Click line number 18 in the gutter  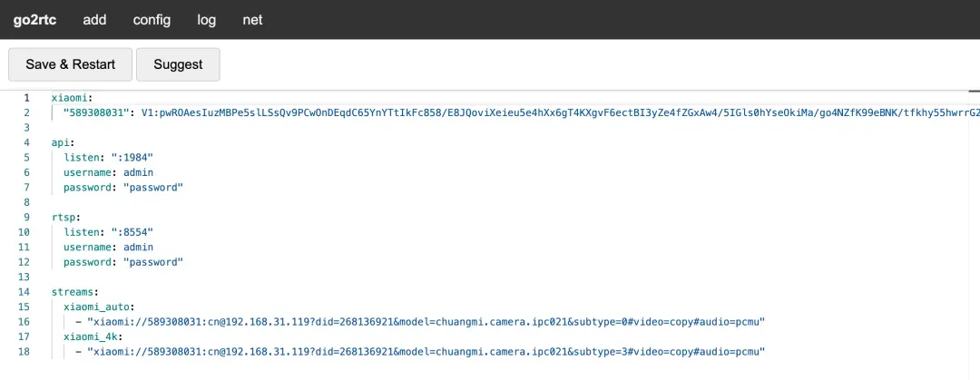point(24,352)
